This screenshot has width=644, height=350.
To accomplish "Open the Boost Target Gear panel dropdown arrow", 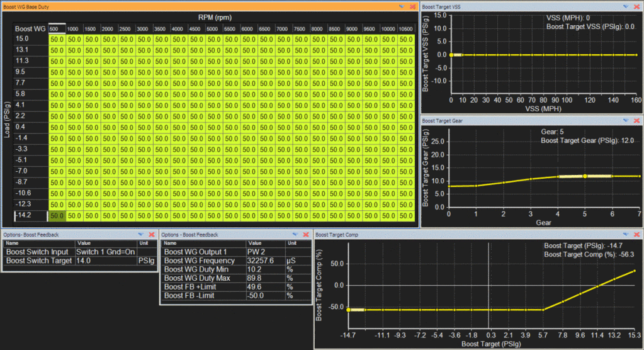I will [626, 120].
